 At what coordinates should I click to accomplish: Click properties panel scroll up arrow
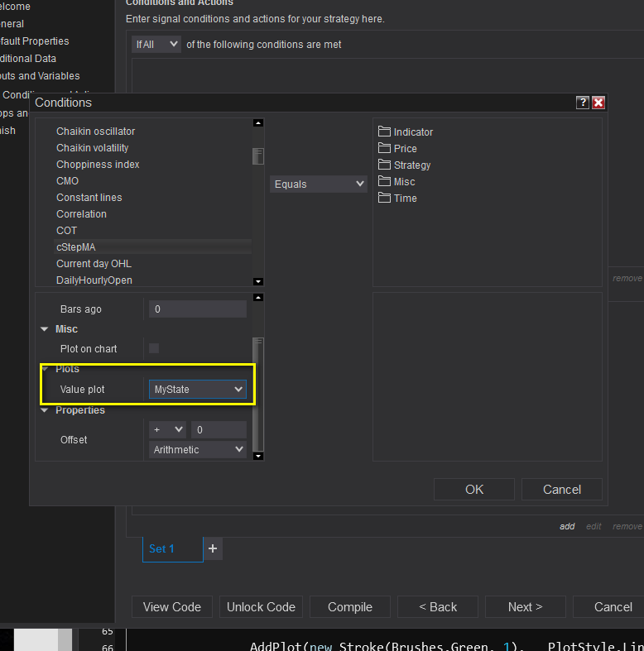point(258,297)
